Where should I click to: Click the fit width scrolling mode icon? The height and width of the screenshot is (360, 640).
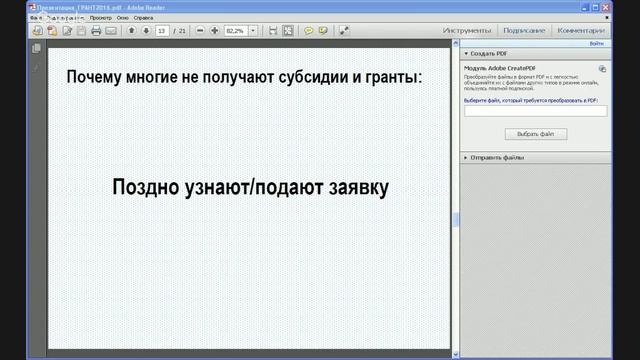(x=273, y=31)
